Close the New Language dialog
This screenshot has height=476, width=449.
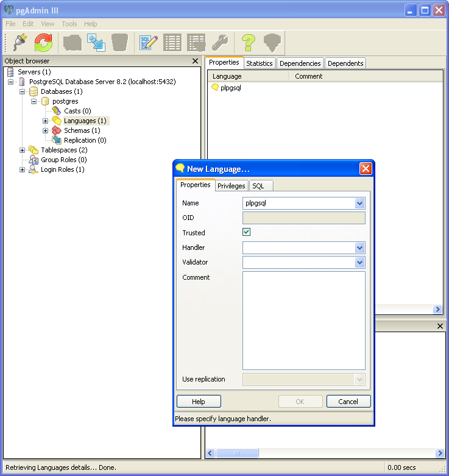(x=366, y=168)
